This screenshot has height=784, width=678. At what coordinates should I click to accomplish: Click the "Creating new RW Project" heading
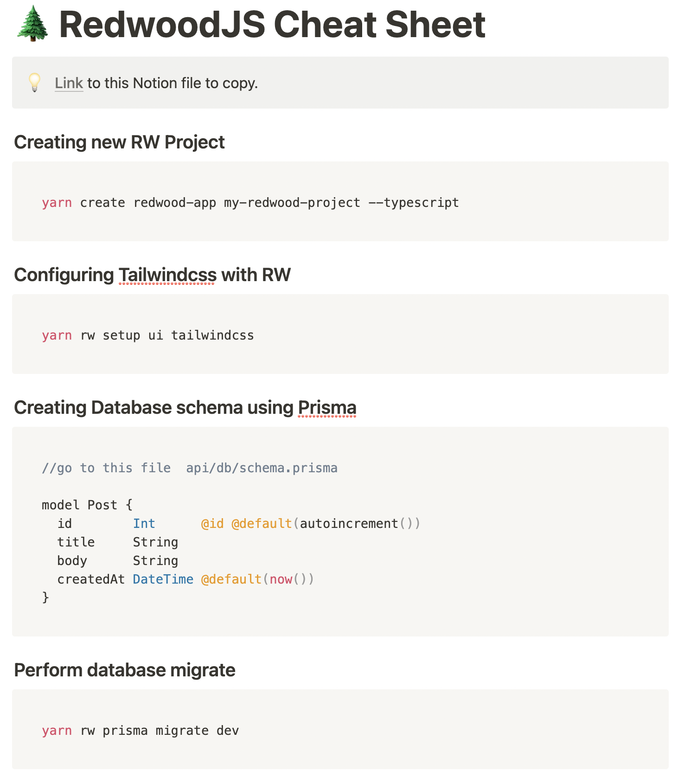tap(119, 142)
